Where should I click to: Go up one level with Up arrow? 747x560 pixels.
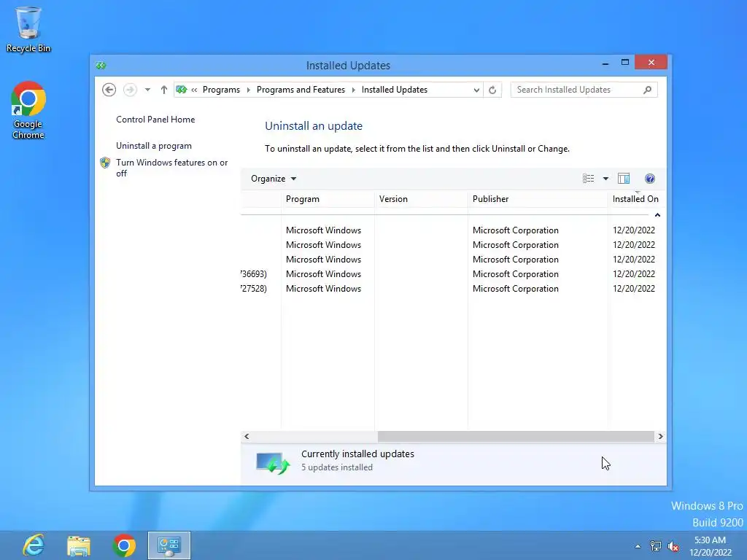164,90
